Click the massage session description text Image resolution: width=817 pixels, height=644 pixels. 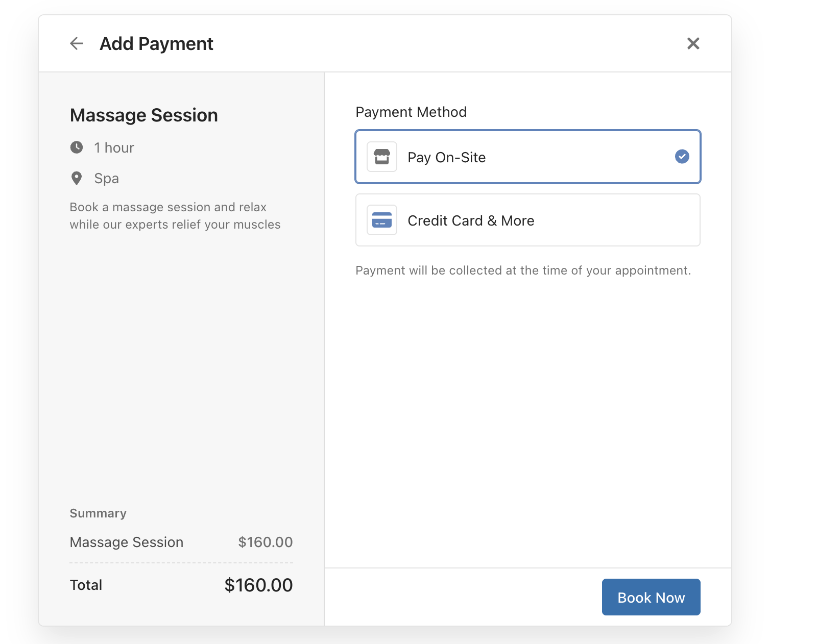175,216
